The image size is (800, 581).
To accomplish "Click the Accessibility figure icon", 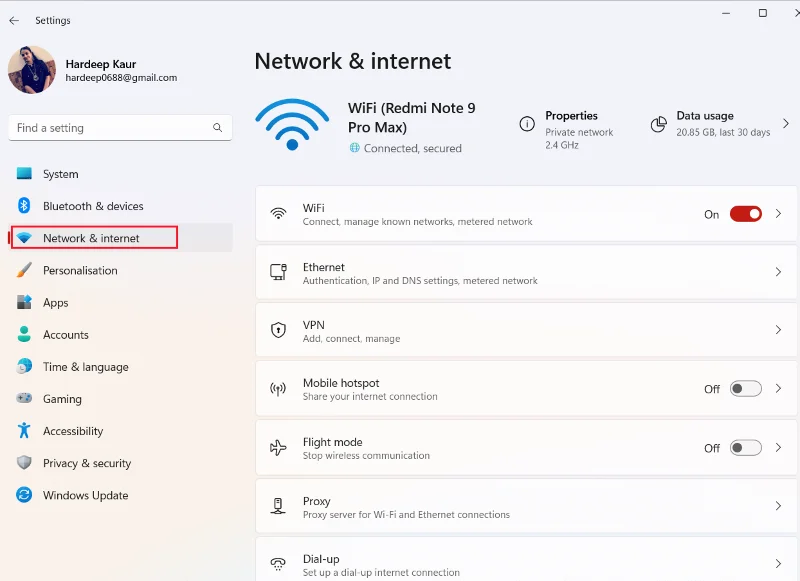I will [x=24, y=431].
